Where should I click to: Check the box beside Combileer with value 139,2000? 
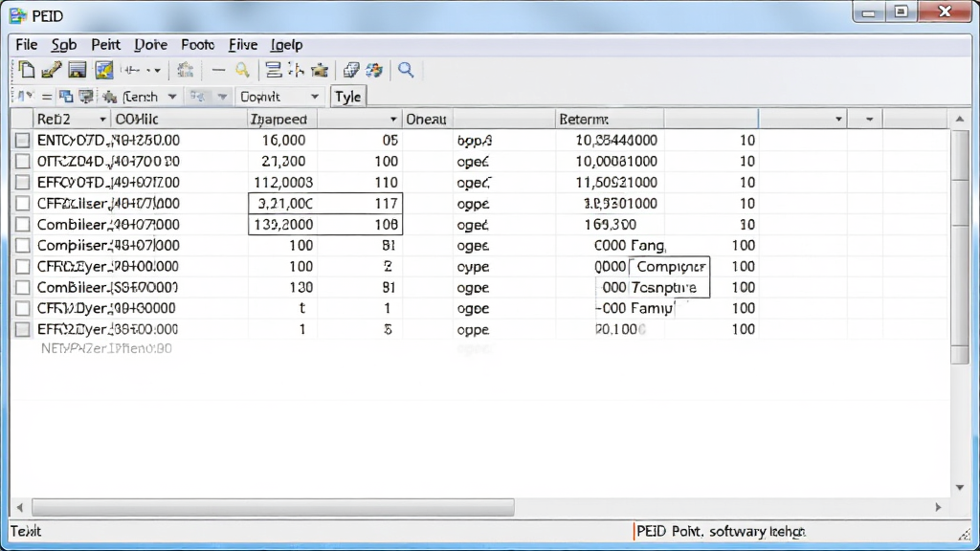click(23, 224)
